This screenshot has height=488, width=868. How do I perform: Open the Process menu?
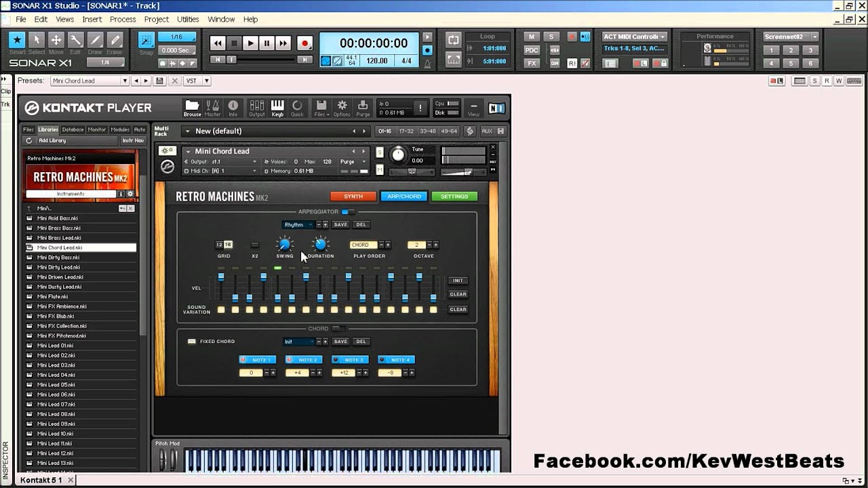pyautogui.click(x=123, y=20)
